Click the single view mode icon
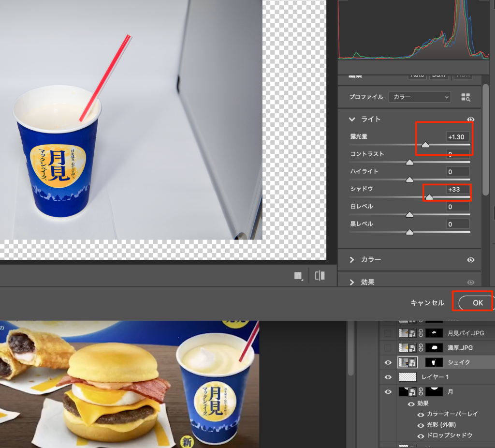 pyautogui.click(x=298, y=276)
